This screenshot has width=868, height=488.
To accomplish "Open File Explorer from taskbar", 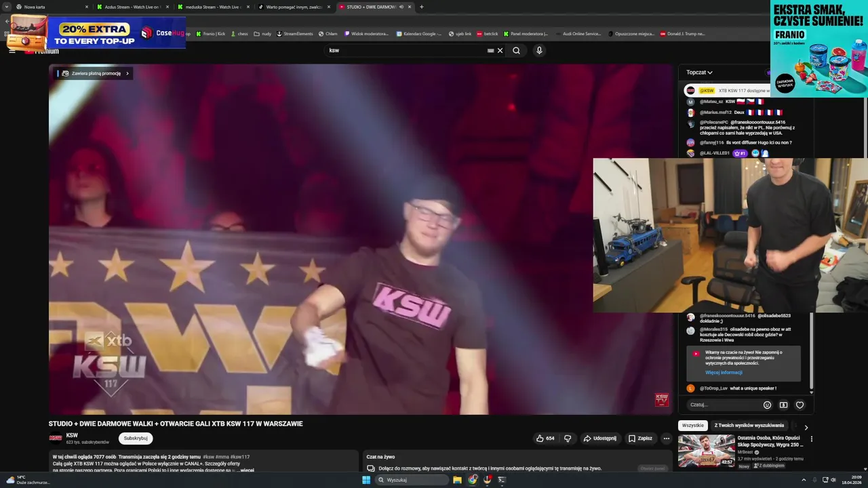I will [457, 480].
